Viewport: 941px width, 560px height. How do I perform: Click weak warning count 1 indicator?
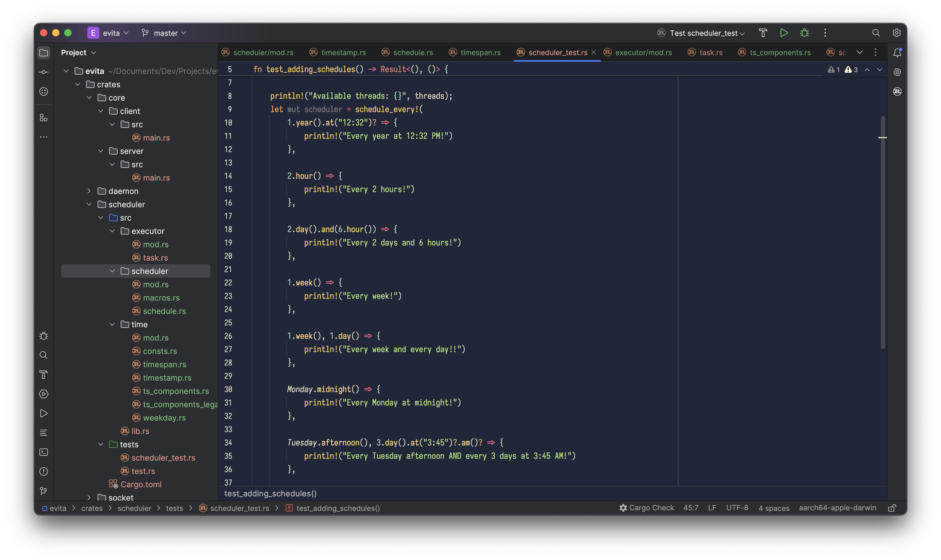pyautogui.click(x=833, y=69)
